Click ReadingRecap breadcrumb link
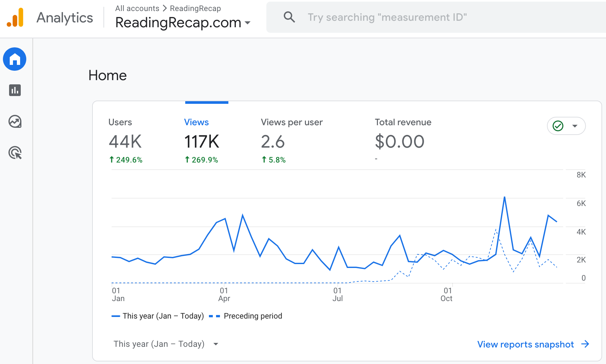The width and height of the screenshot is (606, 364). [x=195, y=8]
